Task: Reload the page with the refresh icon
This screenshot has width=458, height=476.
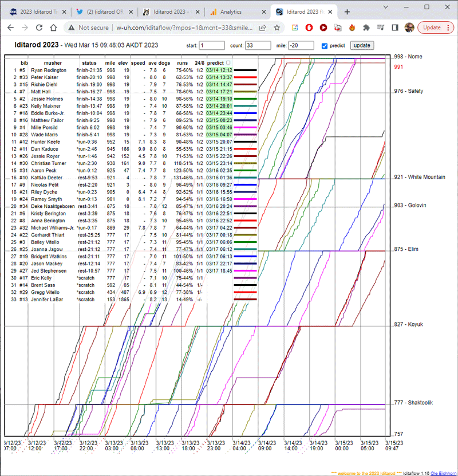Action: click(39, 27)
